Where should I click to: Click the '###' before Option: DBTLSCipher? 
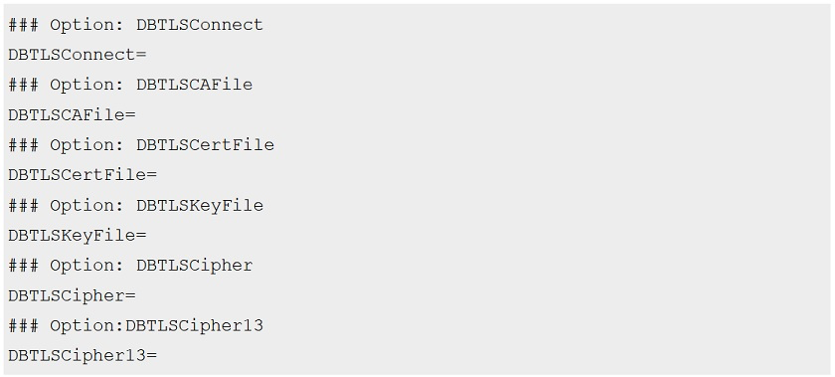[23, 266]
